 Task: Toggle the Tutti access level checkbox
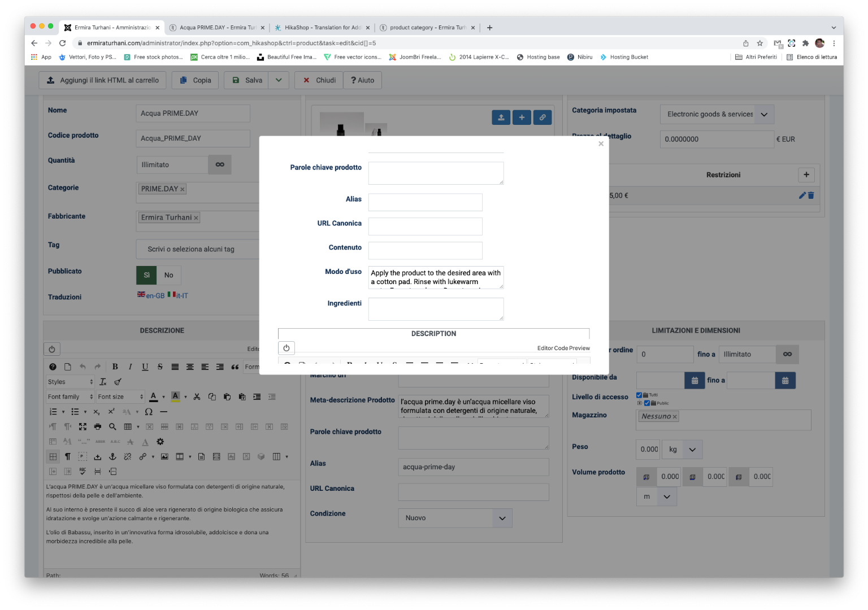pyautogui.click(x=639, y=395)
